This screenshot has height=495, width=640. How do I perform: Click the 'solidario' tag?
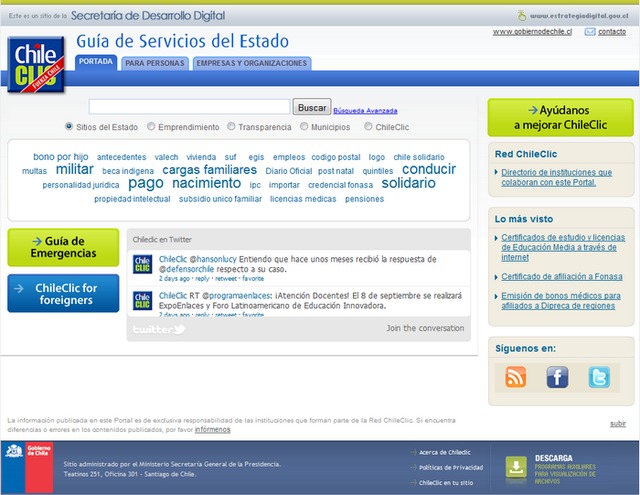pyautogui.click(x=409, y=183)
